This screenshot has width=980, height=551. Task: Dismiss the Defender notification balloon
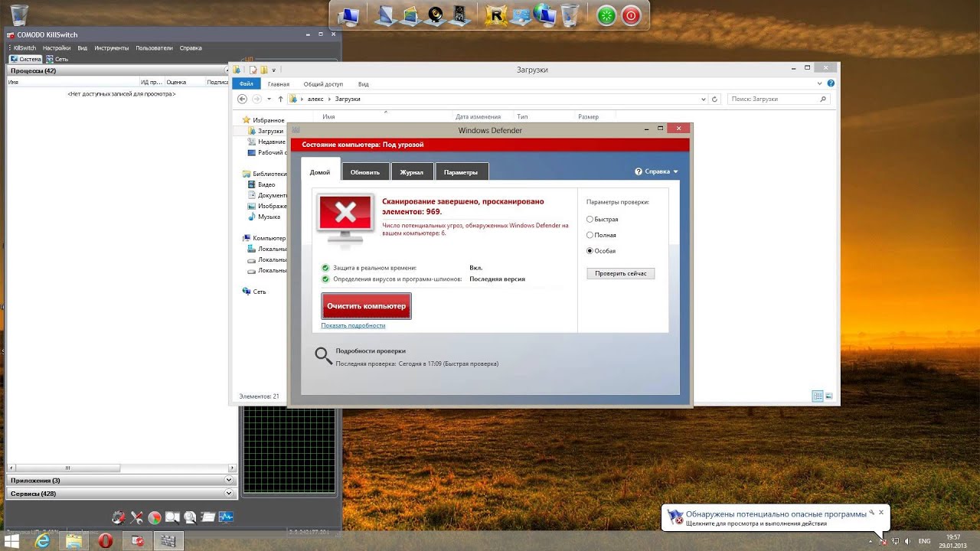click(881, 512)
